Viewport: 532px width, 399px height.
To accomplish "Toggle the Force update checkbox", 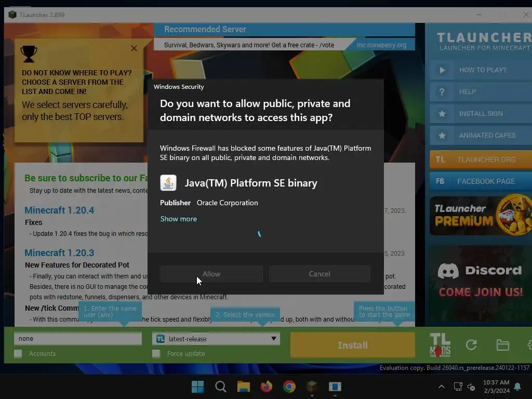I will coord(156,353).
